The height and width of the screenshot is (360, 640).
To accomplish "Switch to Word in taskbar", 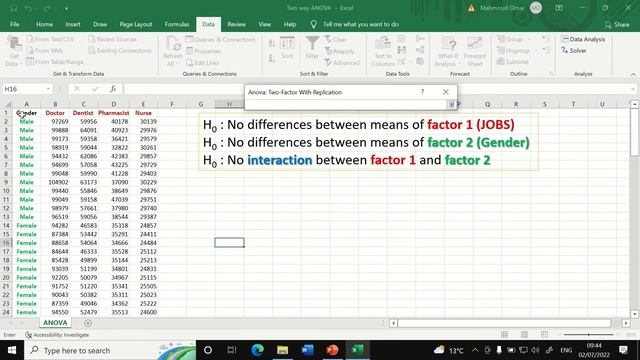I will pos(307,350).
